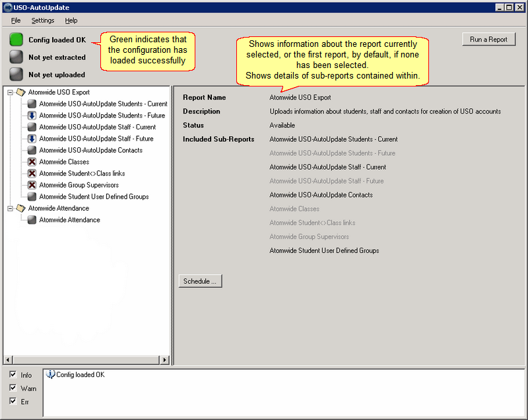The image size is (528, 420).
Task: Collapse the Atomwide Attendance tree node
Action: pyautogui.click(x=10, y=209)
